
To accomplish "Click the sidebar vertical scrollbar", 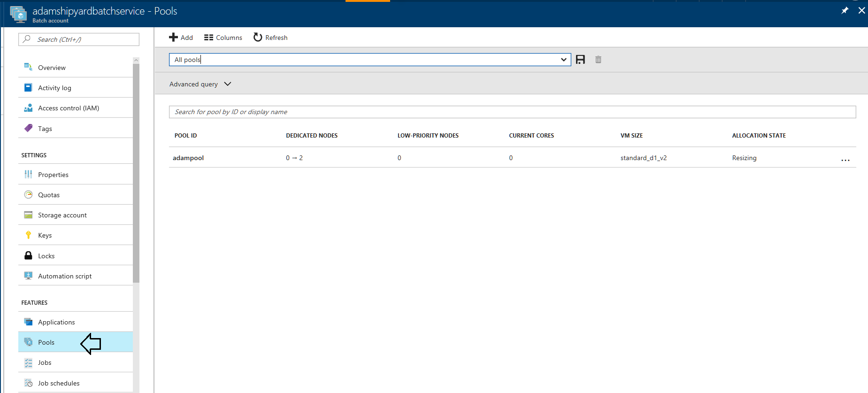I will pos(136,173).
